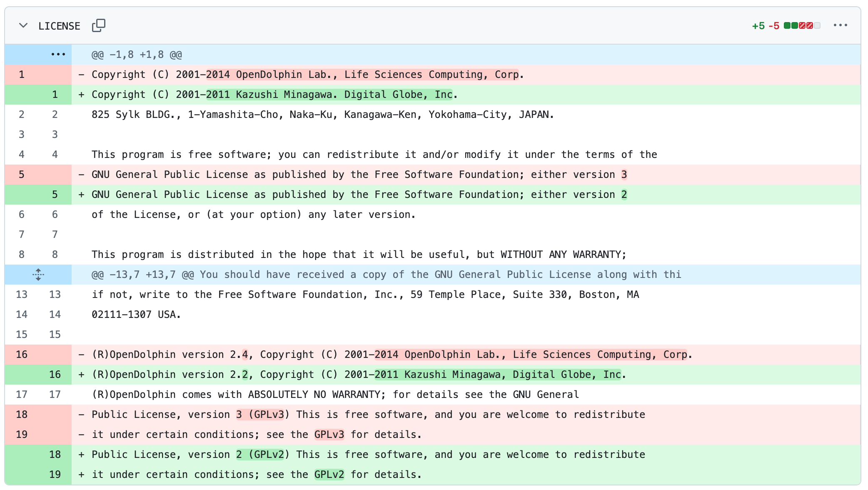
Task: Select added line number 19
Action: (x=55, y=475)
